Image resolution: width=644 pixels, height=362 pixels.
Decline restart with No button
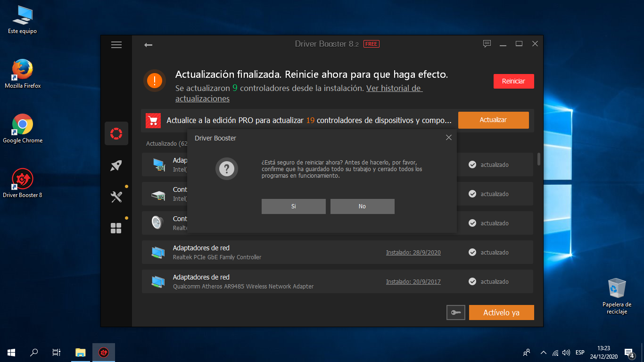point(362,206)
